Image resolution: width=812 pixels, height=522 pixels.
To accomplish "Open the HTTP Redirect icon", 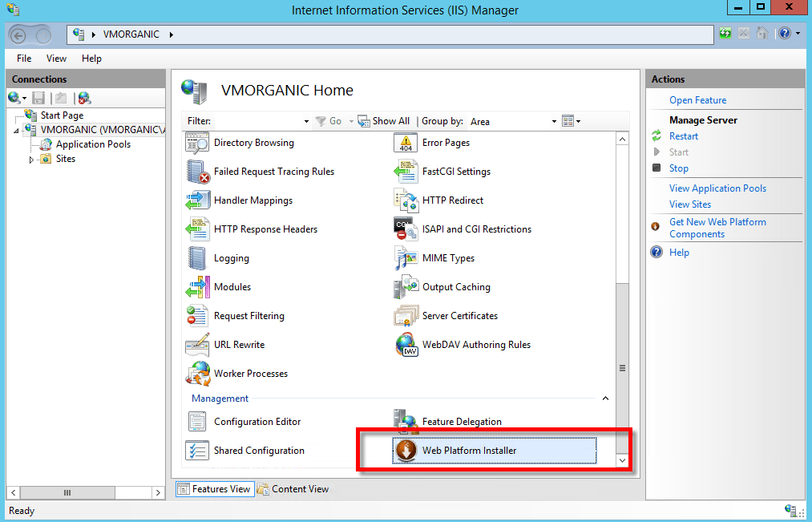I will click(406, 200).
